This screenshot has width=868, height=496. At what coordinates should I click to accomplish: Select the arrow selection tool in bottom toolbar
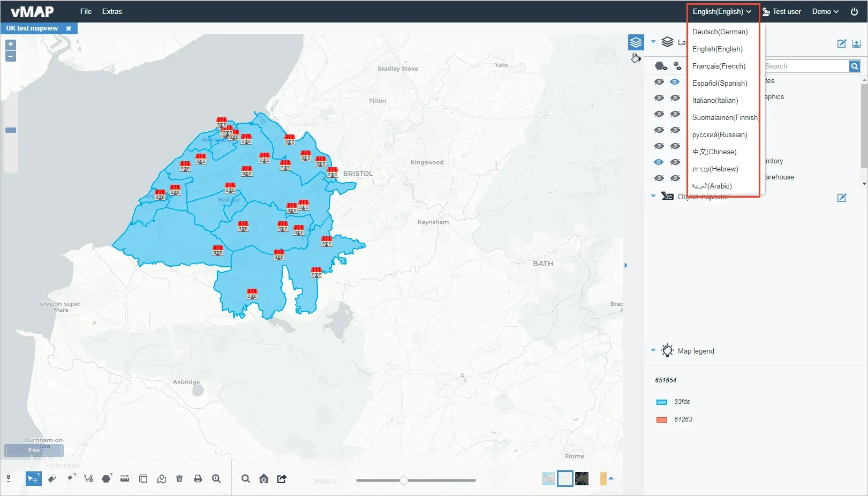tap(33, 479)
